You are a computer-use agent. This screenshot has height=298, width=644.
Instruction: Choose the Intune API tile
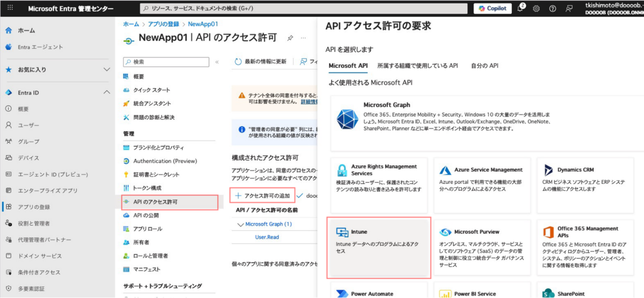tap(379, 247)
